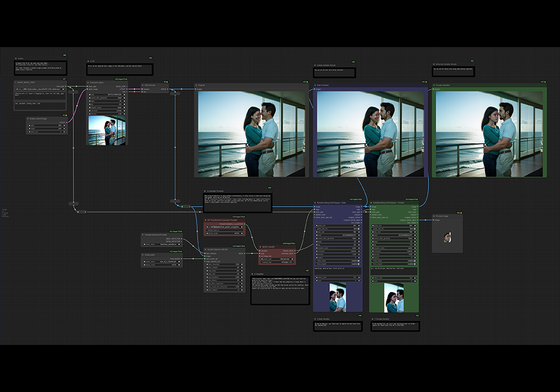
Task: Edit negative prompt text in MAKE_BASIC_PIPE
Action: point(40,106)
